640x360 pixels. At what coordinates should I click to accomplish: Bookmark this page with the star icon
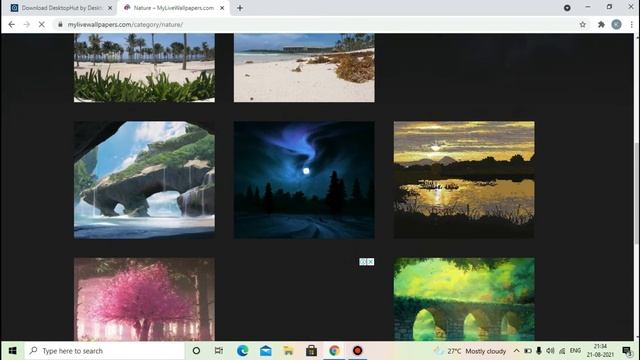[583, 24]
